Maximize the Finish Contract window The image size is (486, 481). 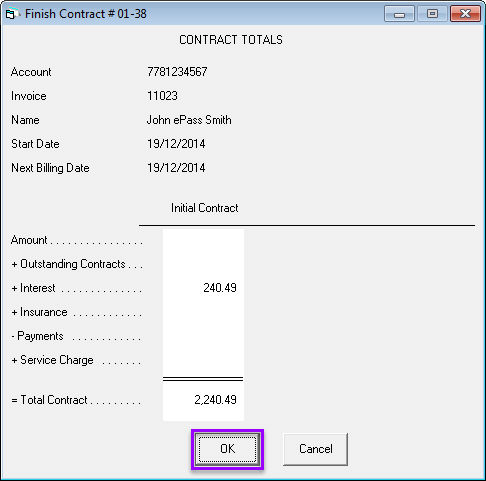[432, 14]
